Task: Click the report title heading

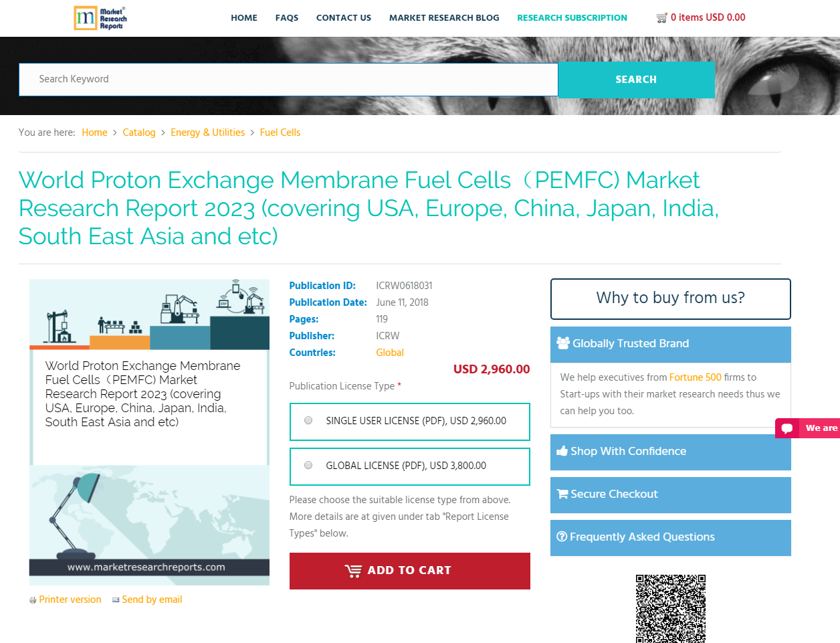Action: pyautogui.click(x=369, y=208)
